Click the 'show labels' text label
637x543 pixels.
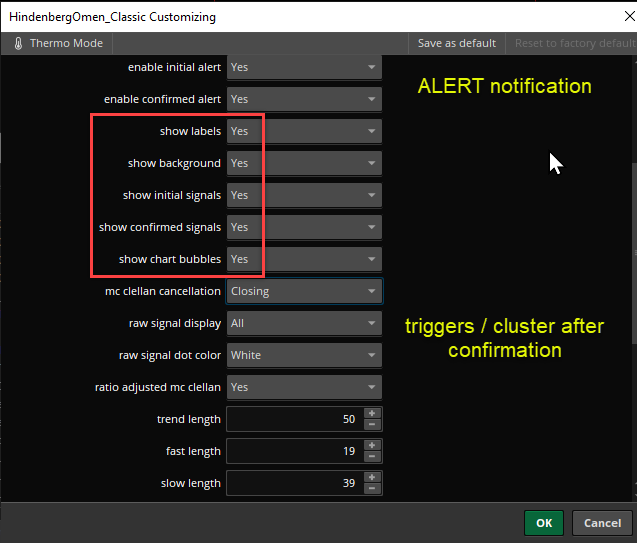191,131
